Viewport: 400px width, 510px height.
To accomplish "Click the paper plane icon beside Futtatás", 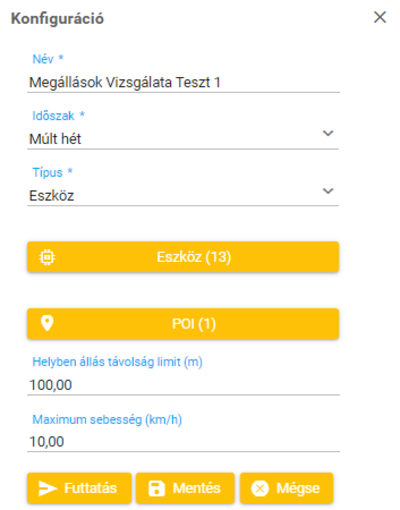I will 48,488.
